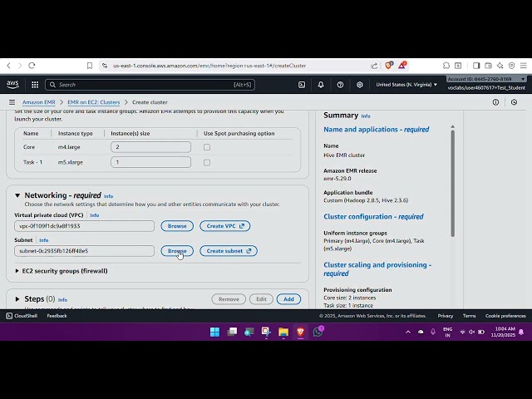Screen dimensions: 532x399
Task: Click the Core instance size field
Action: 151,147
